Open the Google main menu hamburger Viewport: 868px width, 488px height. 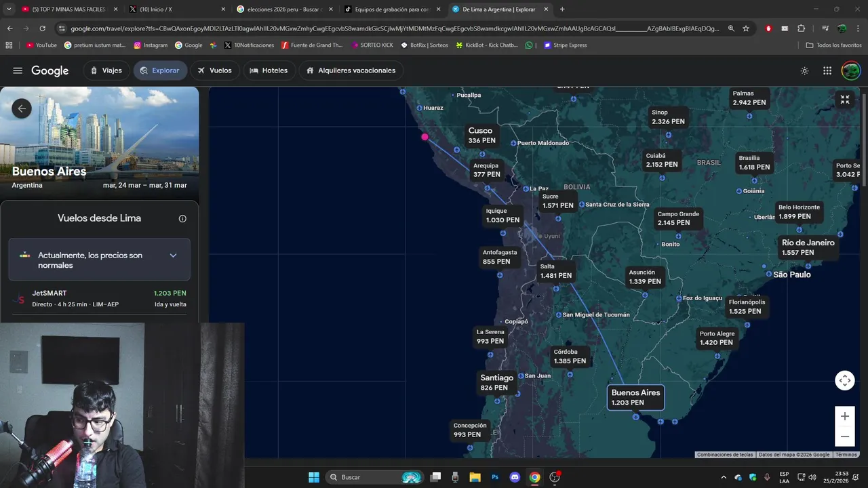[x=18, y=70]
